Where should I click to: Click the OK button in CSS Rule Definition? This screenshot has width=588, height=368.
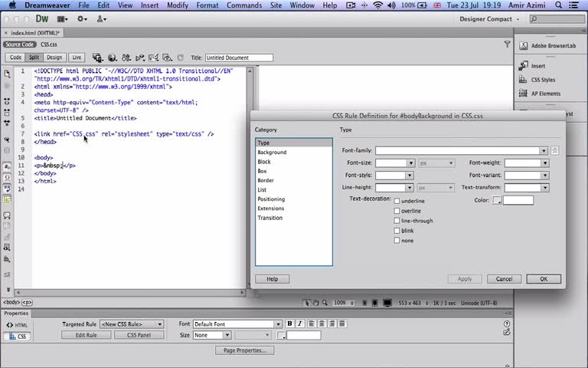pyautogui.click(x=544, y=279)
